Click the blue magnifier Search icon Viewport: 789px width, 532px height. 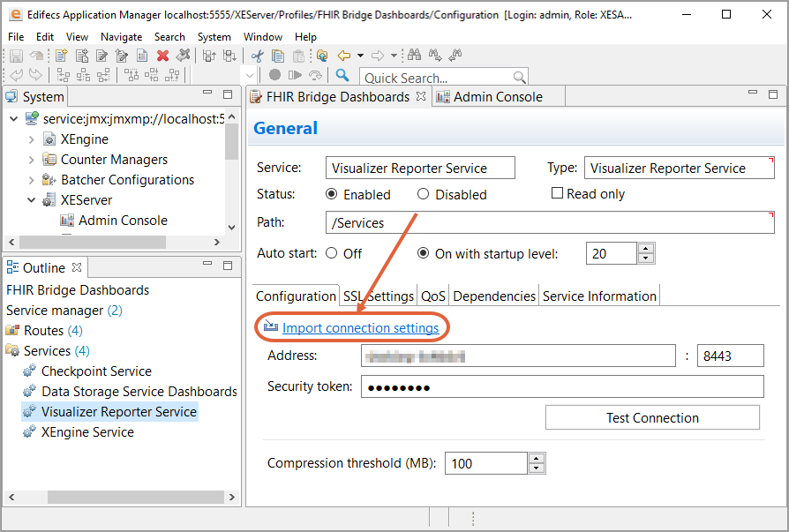coord(342,75)
